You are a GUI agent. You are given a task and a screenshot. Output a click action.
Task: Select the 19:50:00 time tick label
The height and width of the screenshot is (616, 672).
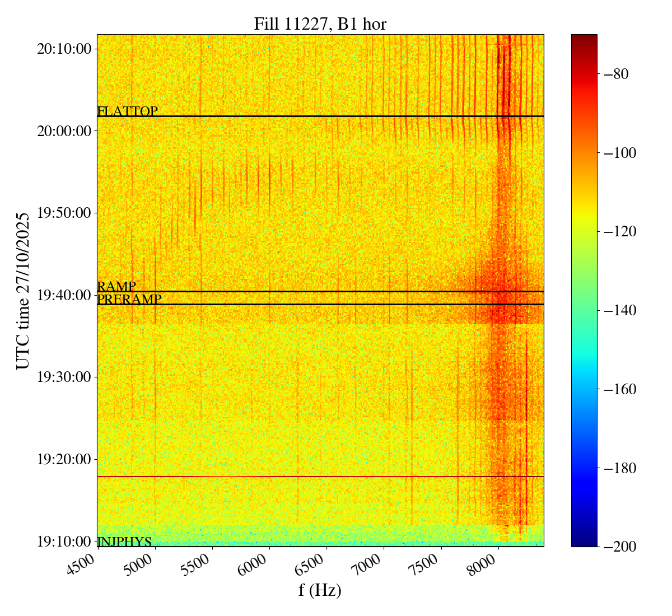64,213
